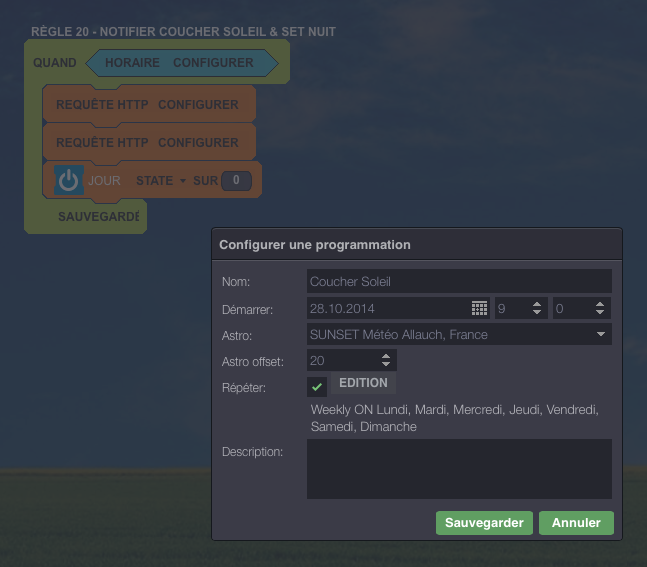This screenshot has width=647, height=567.
Task: Click the EDITION button for repeat settings
Action: pyautogui.click(x=363, y=383)
